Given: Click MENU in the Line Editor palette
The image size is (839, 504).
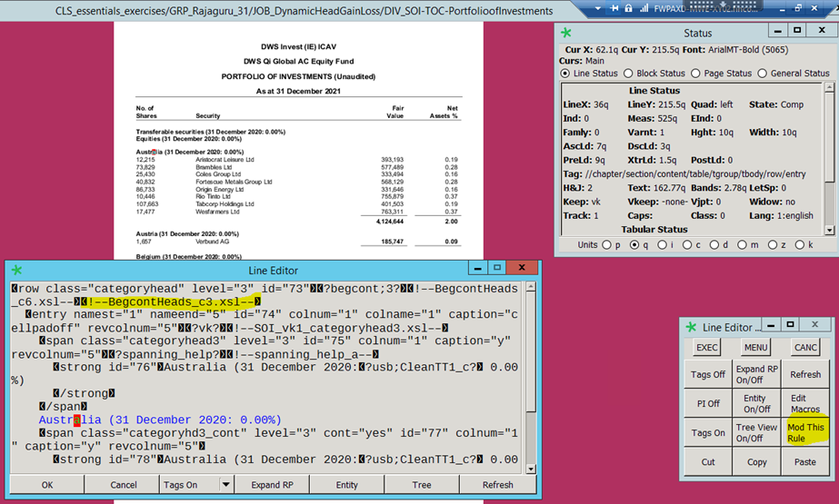Looking at the screenshot, I should (755, 348).
